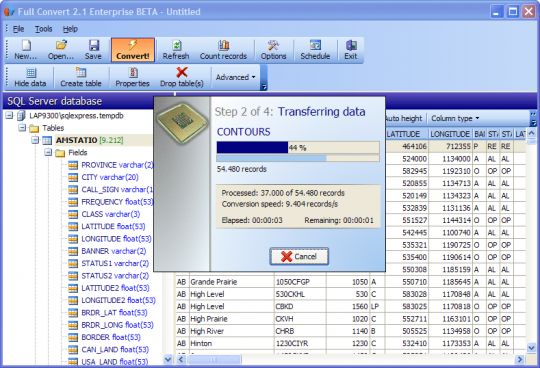Click the LATITUDE float(53) field icon
The height and width of the screenshot is (368, 540).
coord(73,227)
